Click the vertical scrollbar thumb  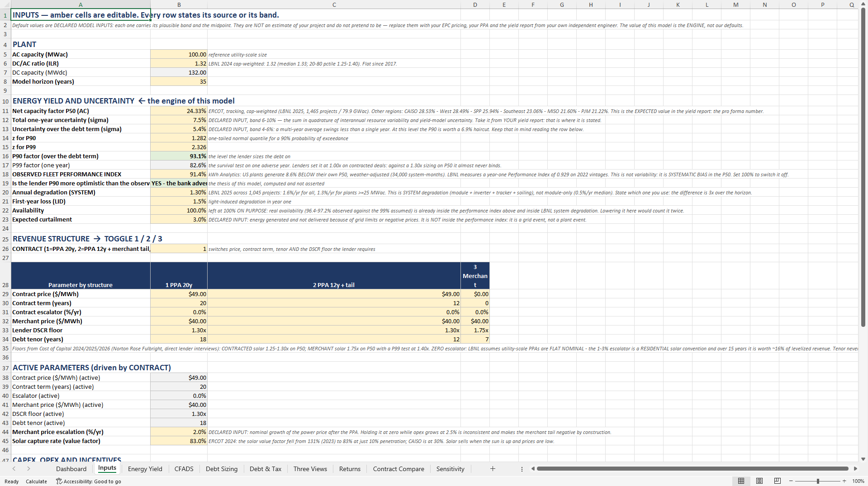[x=863, y=167]
